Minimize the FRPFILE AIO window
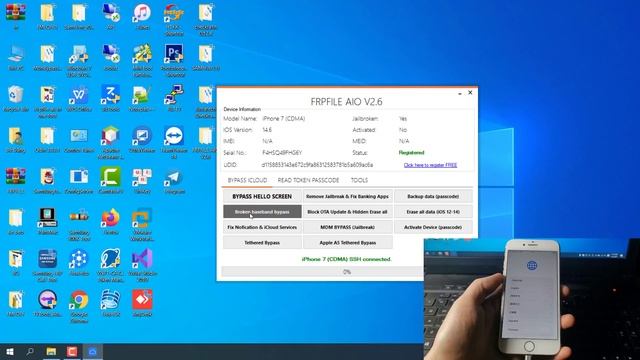This screenshot has width=640, height=360. [460, 93]
